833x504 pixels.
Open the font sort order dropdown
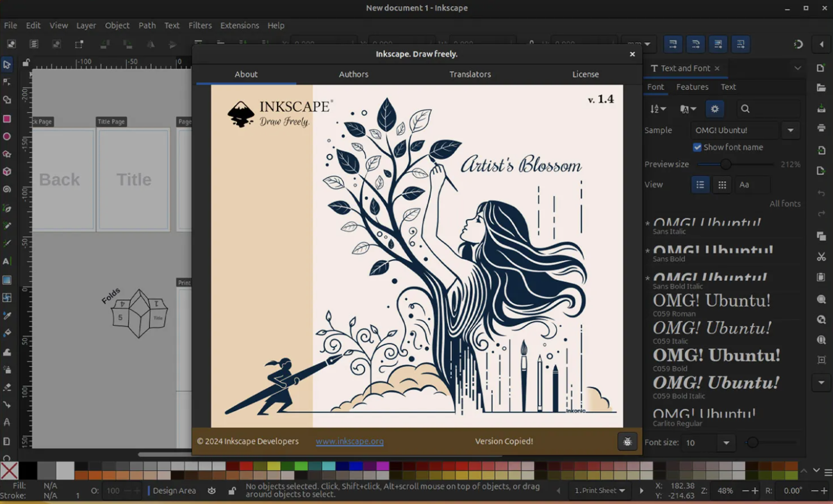658,109
